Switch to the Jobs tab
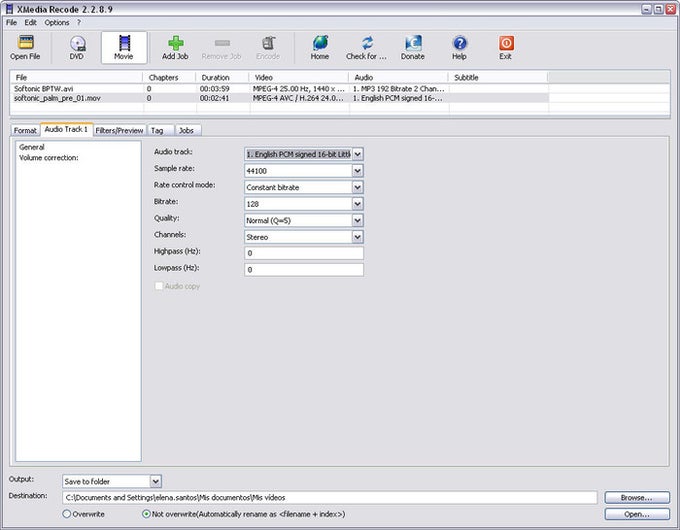The height and width of the screenshot is (530, 680). (186, 130)
